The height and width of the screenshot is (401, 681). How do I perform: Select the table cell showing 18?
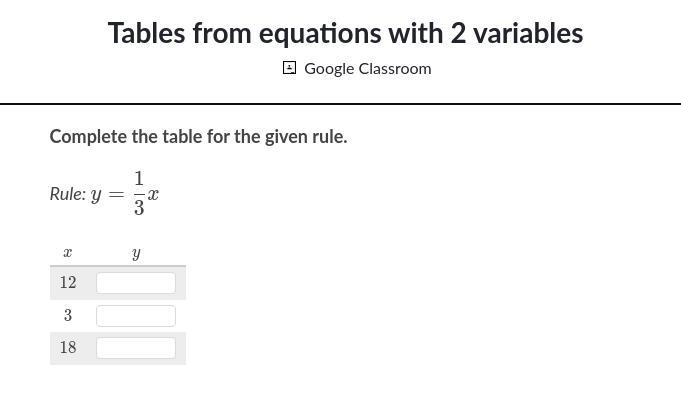tap(68, 347)
